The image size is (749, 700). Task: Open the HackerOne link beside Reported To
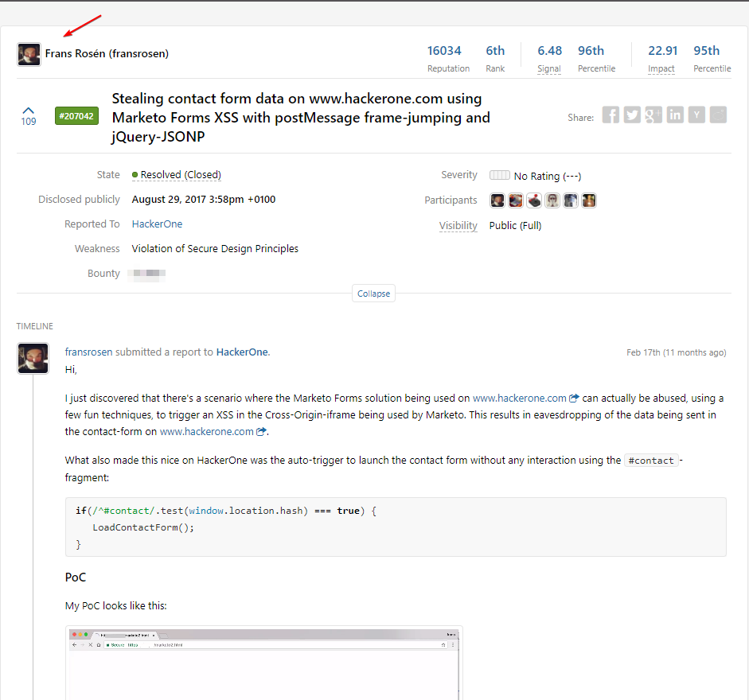157,224
